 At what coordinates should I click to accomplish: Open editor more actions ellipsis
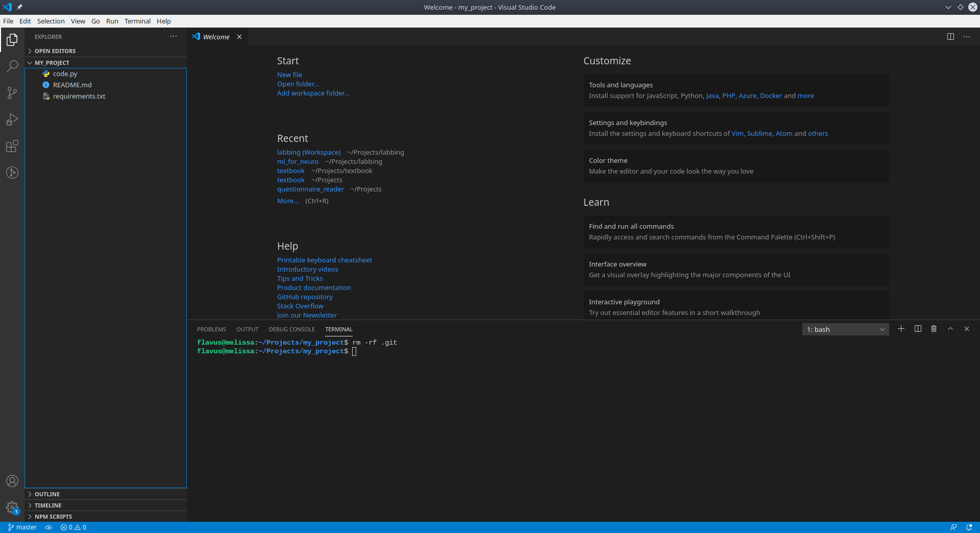pos(967,37)
